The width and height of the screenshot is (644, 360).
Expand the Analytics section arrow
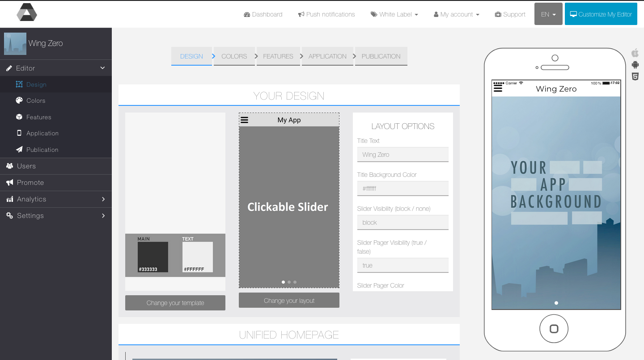click(x=103, y=199)
